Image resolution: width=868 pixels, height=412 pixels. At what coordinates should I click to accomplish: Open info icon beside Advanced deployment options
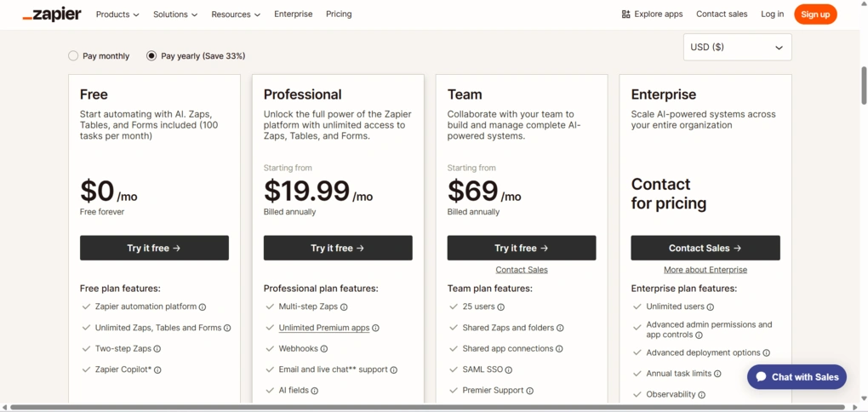pos(766,353)
